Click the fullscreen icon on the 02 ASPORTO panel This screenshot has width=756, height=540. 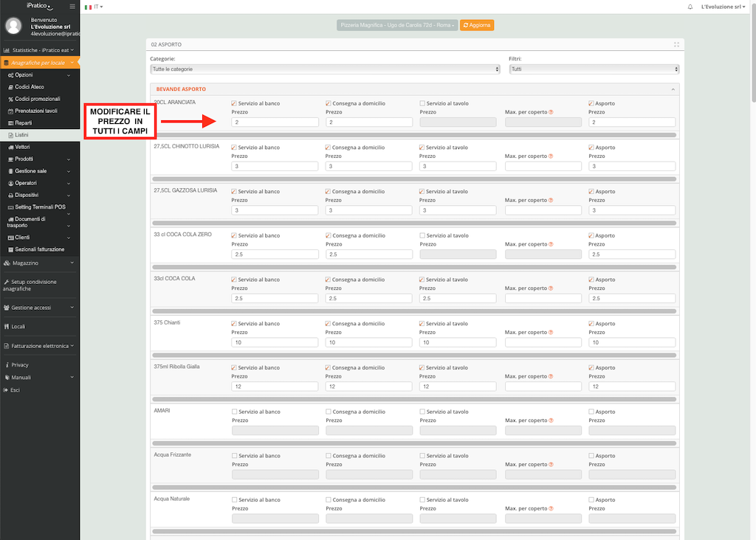tap(676, 44)
